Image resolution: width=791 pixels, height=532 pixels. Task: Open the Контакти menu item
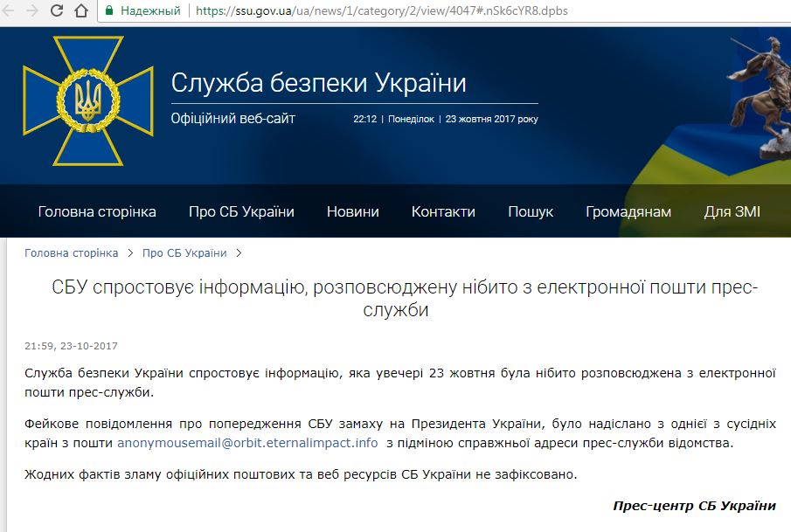click(443, 211)
